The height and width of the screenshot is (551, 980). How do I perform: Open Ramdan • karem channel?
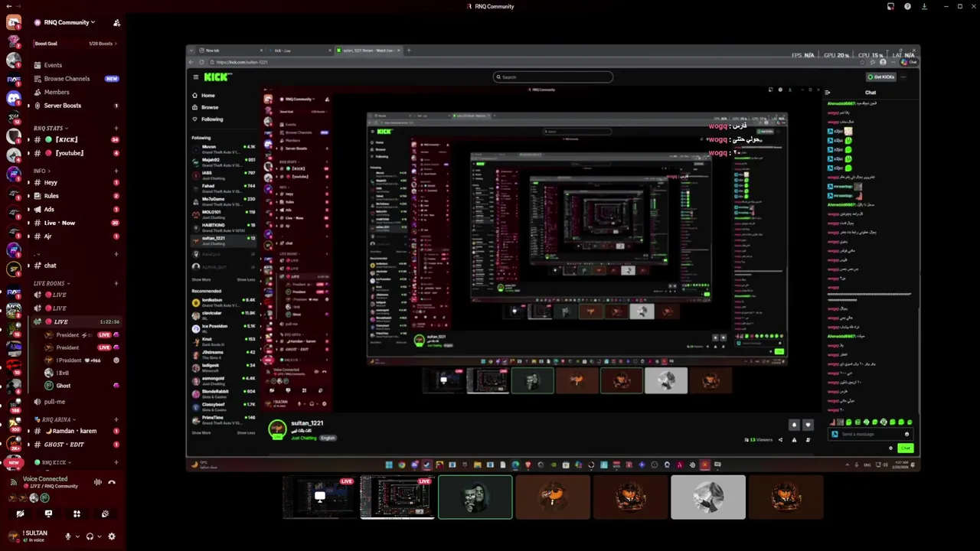pos(75,431)
